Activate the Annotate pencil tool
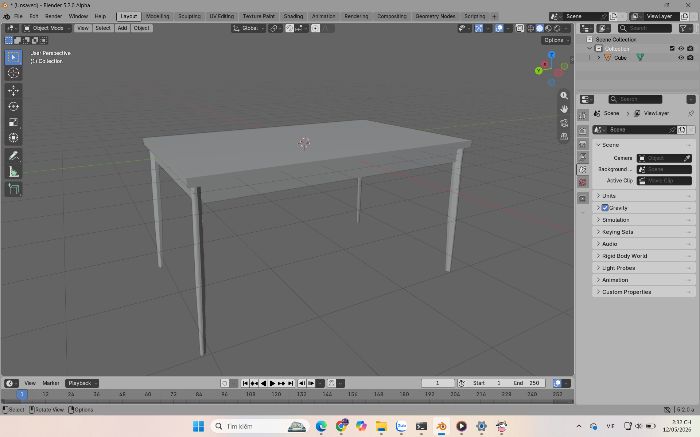700x437 pixels. pyautogui.click(x=13, y=156)
